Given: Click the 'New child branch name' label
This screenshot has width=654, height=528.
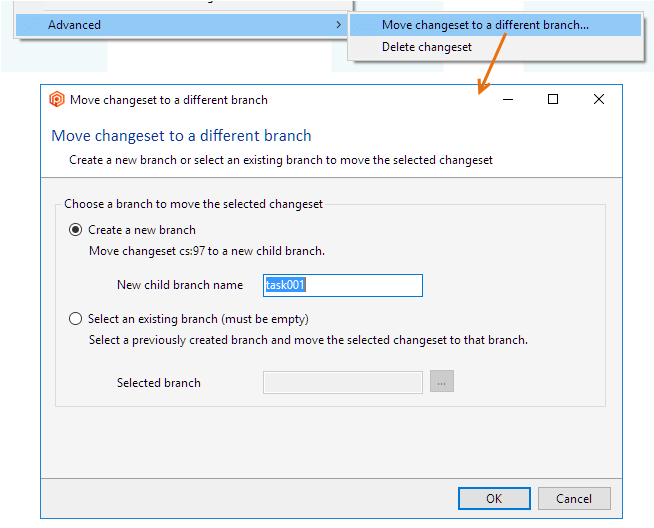Looking at the screenshot, I should point(180,285).
